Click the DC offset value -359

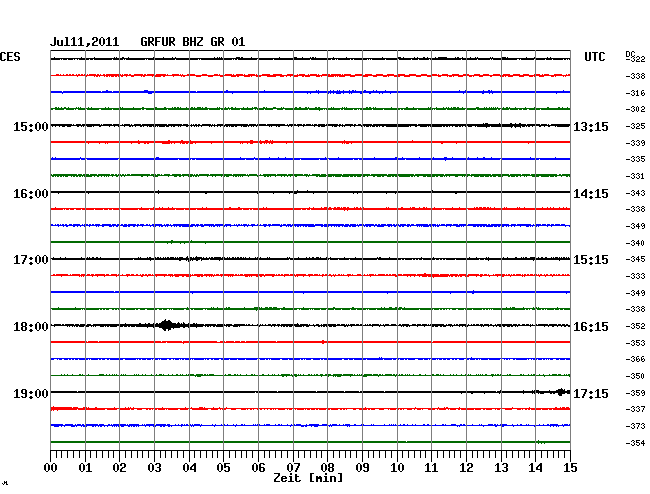[x=635, y=393]
